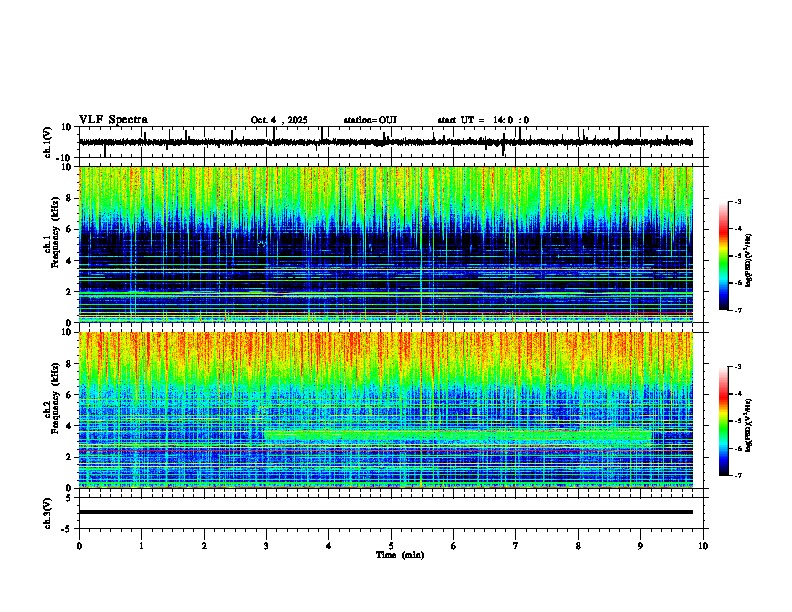This screenshot has width=792, height=612.
Task: Click the ch.1 colorbar log(PSD) unit label
Action: coord(749,261)
